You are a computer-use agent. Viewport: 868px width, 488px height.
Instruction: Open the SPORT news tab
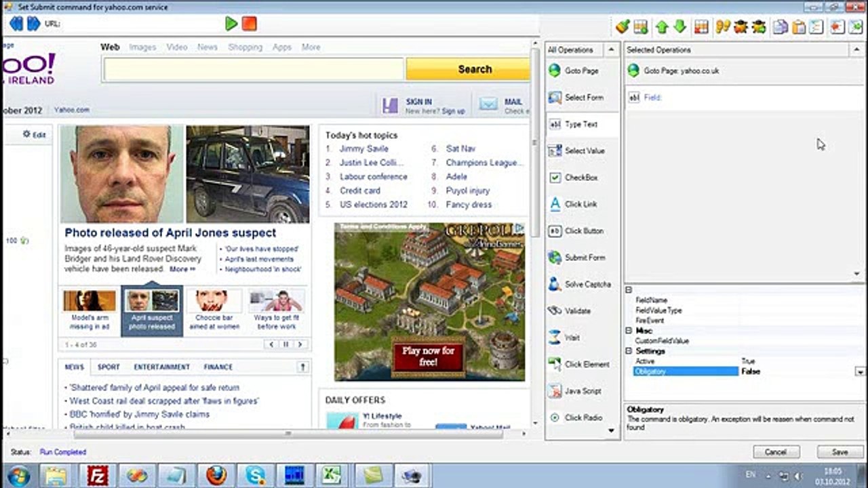tap(108, 367)
